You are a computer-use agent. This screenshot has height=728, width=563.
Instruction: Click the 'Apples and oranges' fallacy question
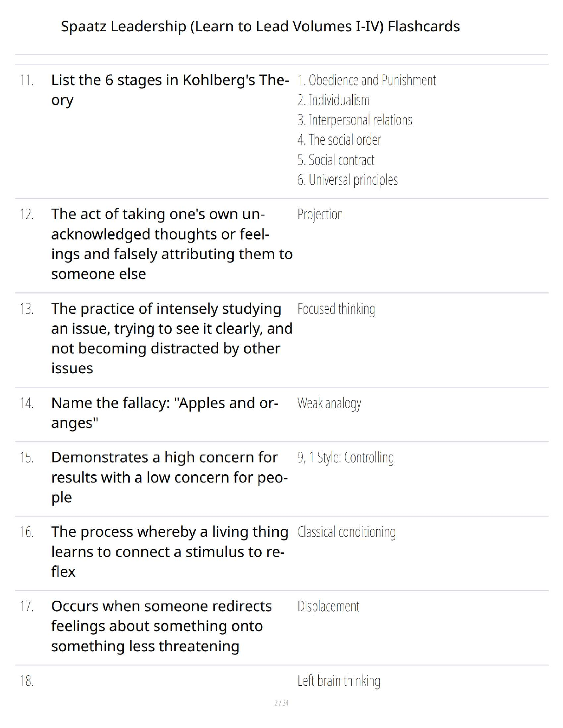(x=165, y=413)
